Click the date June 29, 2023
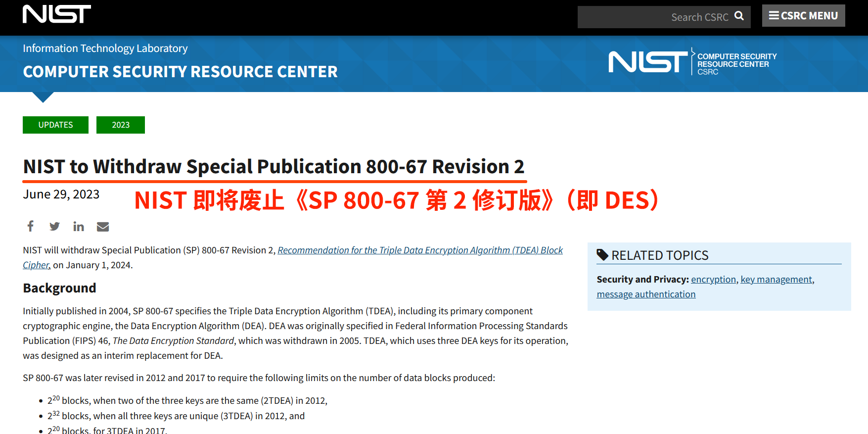 [x=61, y=194]
